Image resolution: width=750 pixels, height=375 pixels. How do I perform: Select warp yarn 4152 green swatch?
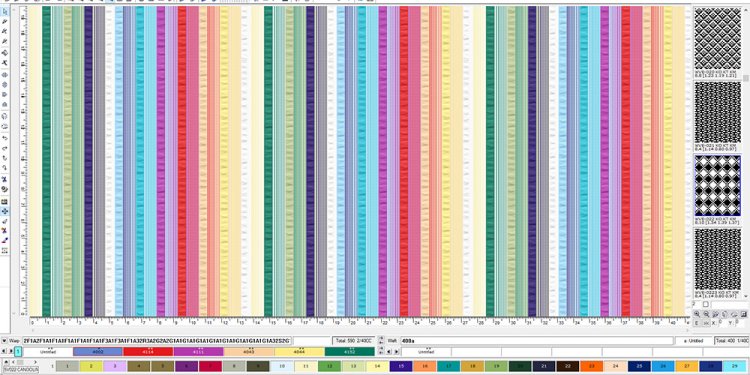pos(350,352)
